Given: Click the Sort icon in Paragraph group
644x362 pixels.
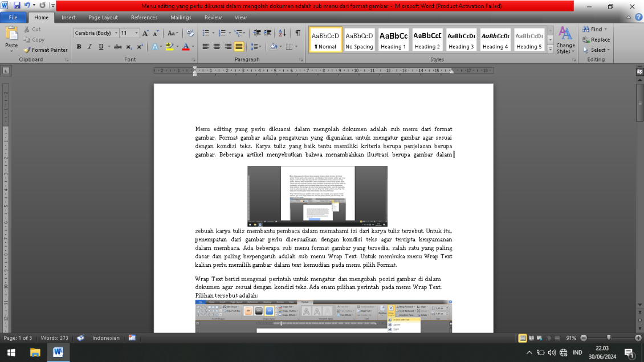Looking at the screenshot, I should click(282, 32).
